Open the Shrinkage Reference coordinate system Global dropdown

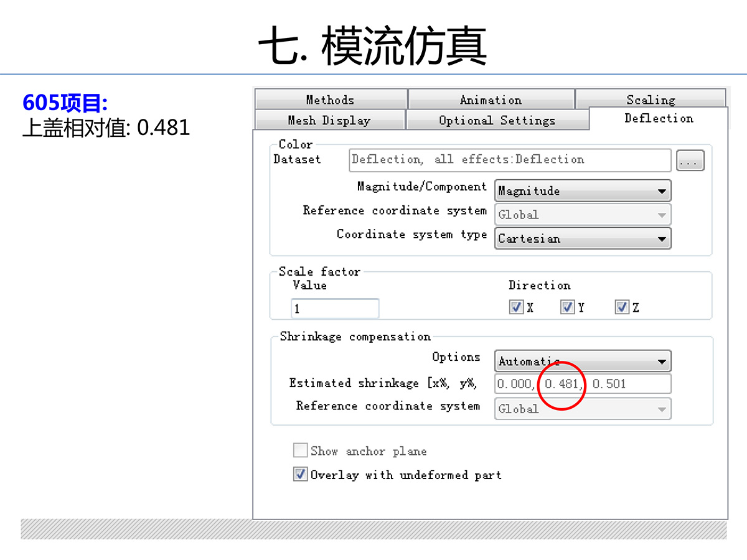(x=583, y=409)
